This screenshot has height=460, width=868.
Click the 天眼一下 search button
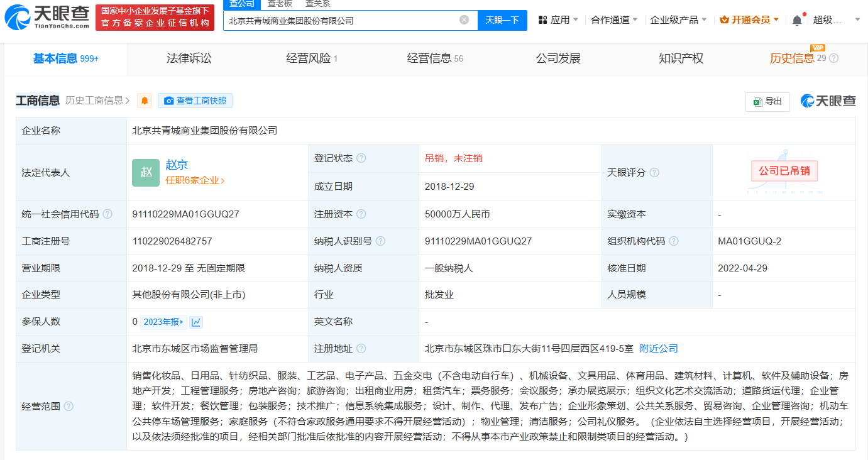pos(502,20)
